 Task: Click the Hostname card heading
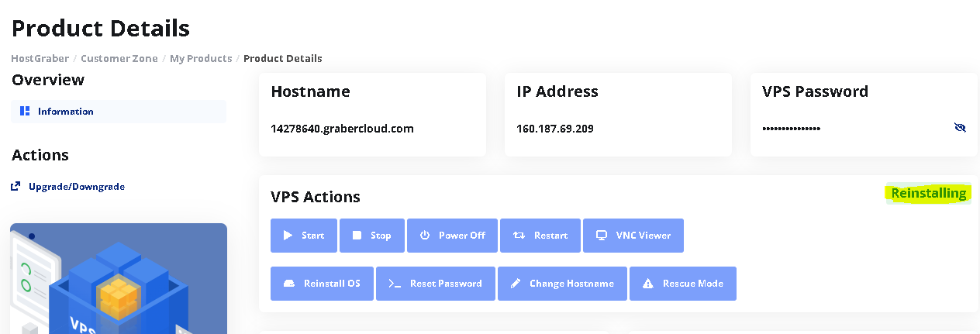(x=310, y=91)
